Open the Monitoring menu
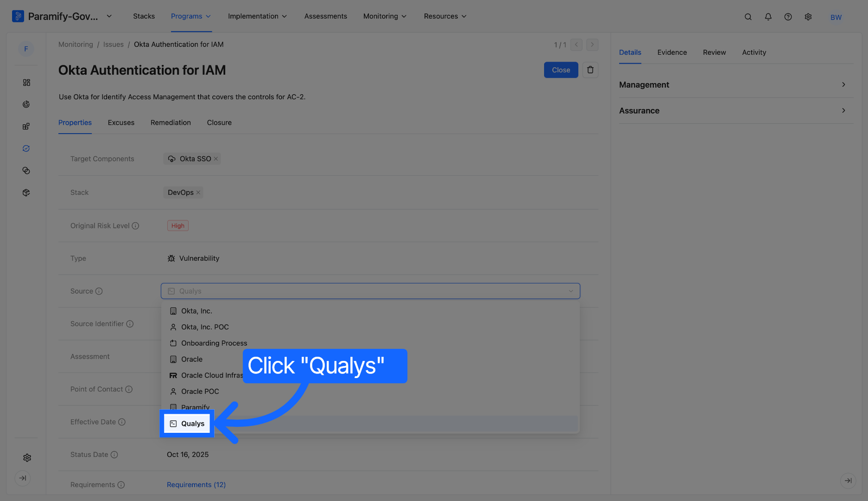868x501 pixels. coord(385,16)
